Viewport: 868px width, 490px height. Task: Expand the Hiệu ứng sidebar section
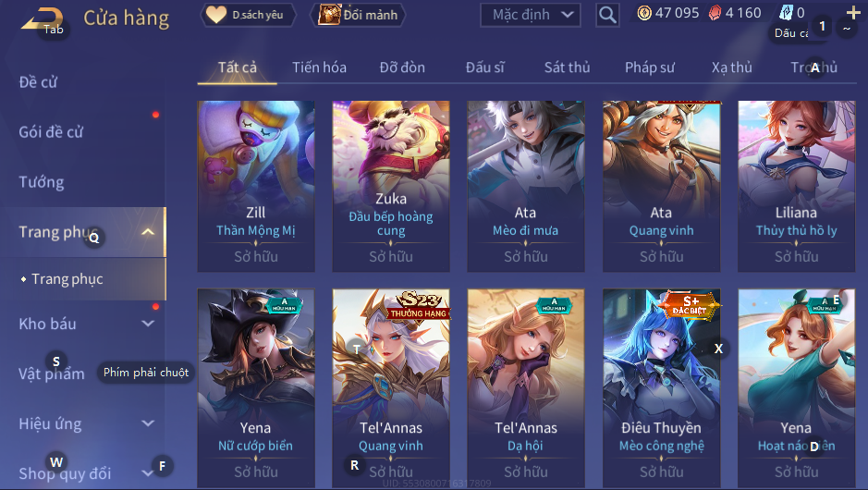(x=148, y=423)
